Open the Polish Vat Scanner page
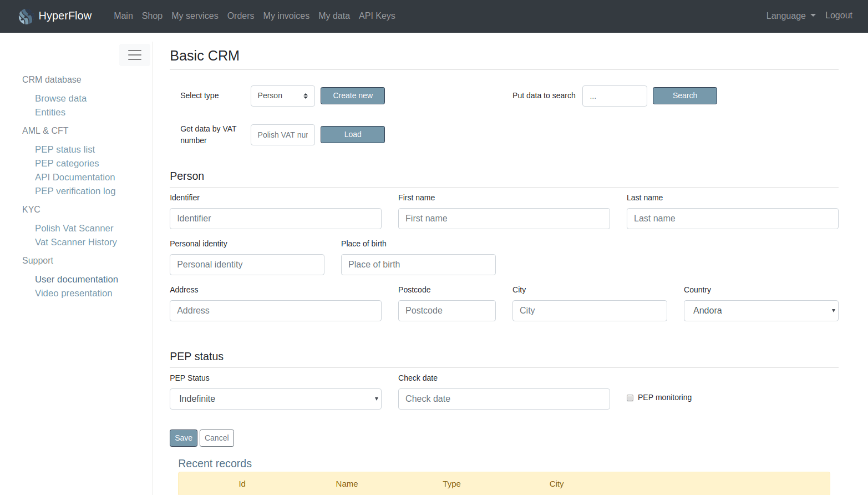This screenshot has height=495, width=868. click(74, 228)
